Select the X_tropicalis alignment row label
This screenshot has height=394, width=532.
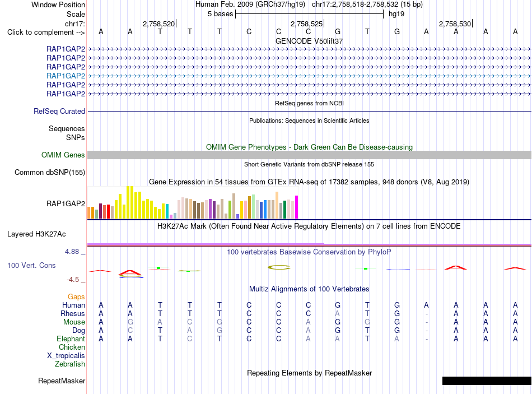pyautogui.click(x=66, y=356)
